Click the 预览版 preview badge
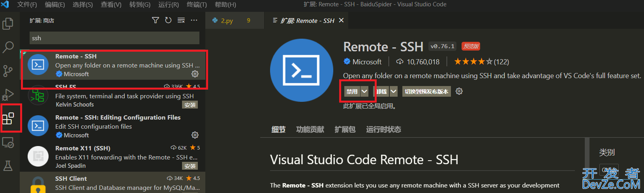Viewport: 644px width, 193px height. (x=471, y=46)
